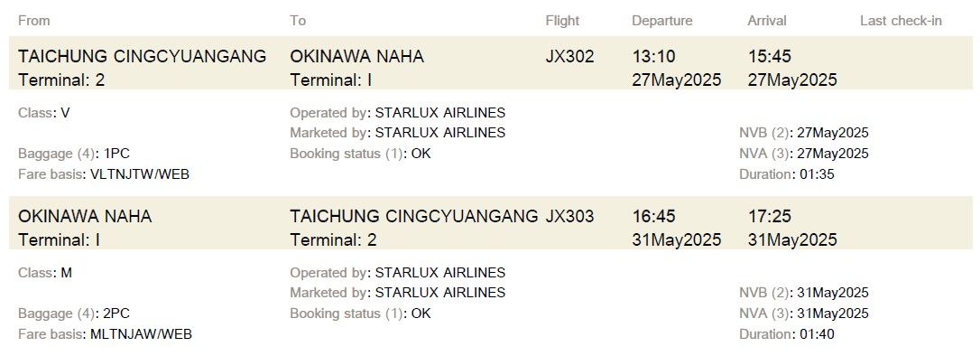980x356 pixels.
Task: Click the 17:25 arrival time
Action: click(x=770, y=217)
